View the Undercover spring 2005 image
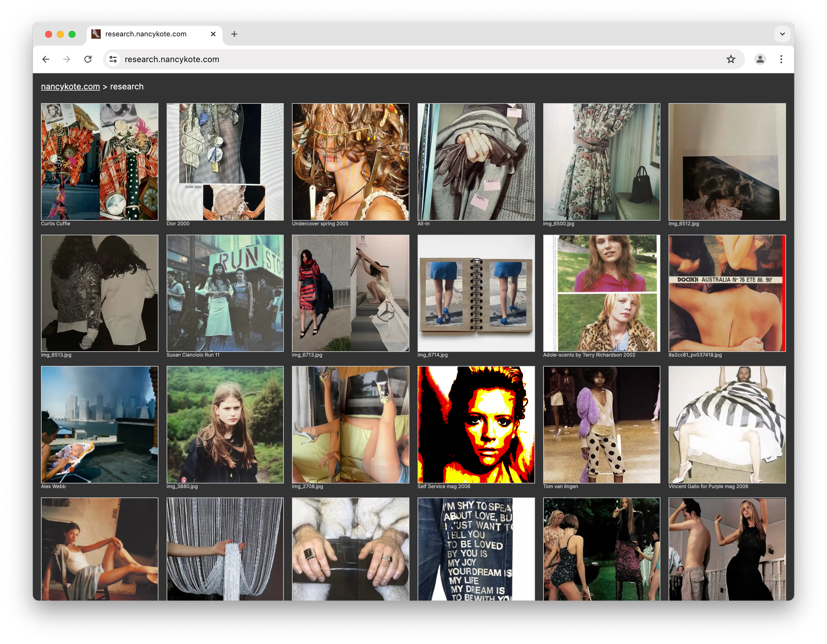The width and height of the screenshot is (827, 644). coord(350,162)
